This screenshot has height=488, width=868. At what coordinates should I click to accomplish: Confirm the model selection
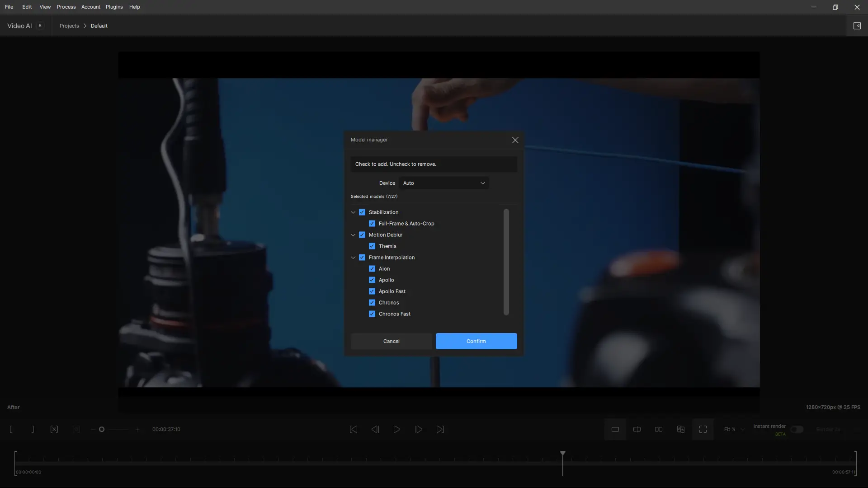pyautogui.click(x=476, y=341)
